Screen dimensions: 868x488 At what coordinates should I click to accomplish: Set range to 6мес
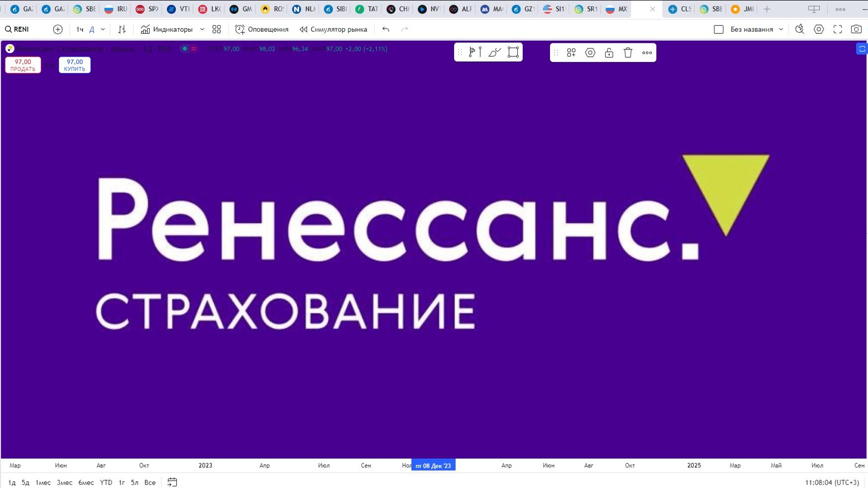click(86, 483)
